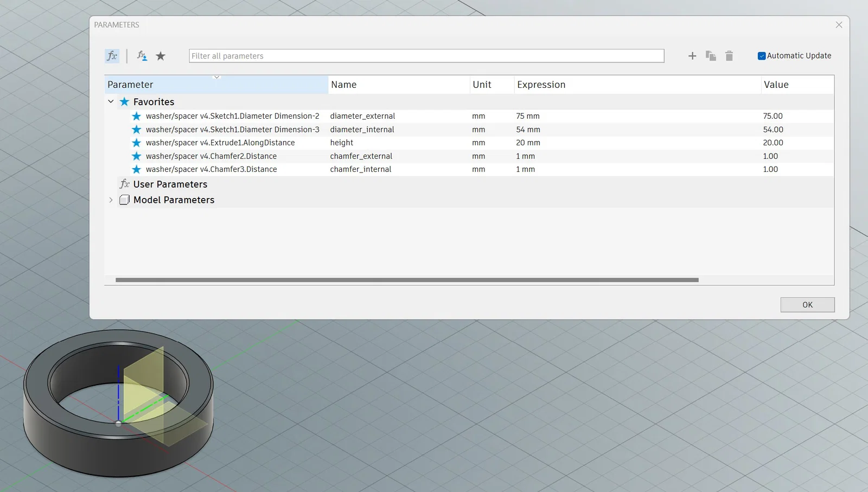
Task: Click the 1.00 value for chamfer_internal
Action: click(x=770, y=169)
